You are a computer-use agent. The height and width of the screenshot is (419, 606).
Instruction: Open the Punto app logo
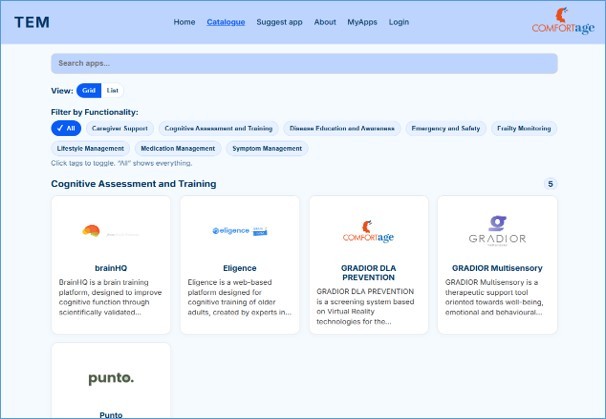click(x=111, y=378)
